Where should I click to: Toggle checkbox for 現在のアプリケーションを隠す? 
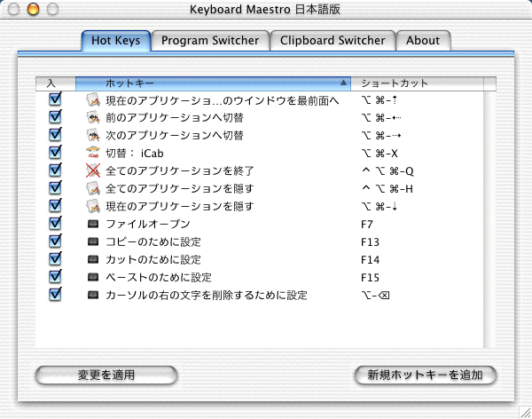click(x=55, y=205)
